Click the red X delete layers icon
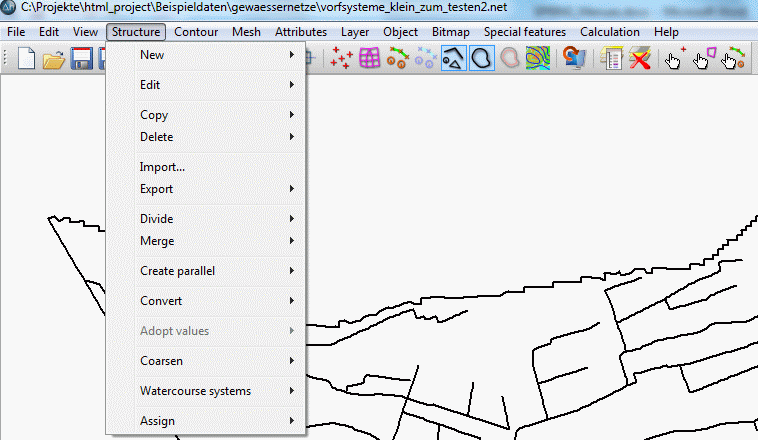 point(640,59)
